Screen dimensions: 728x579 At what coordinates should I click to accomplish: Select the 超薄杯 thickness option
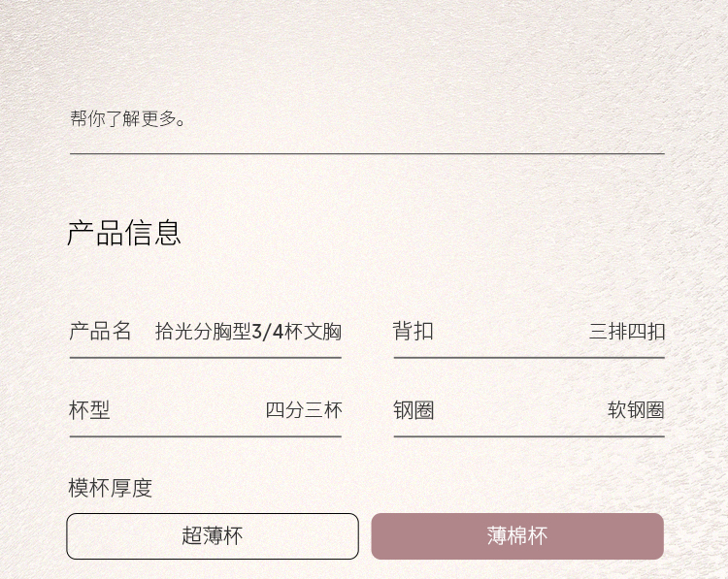coord(213,536)
